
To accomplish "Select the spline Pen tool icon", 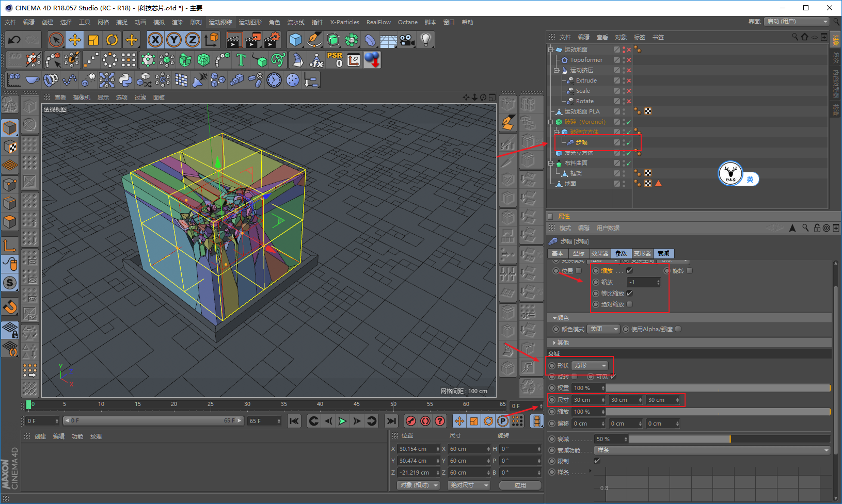I will coord(314,40).
